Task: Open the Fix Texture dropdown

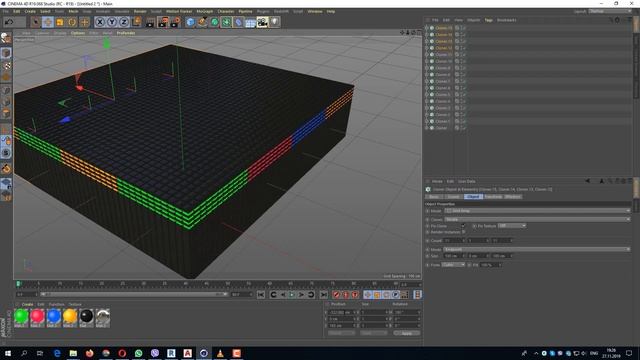Action: [x=512, y=226]
